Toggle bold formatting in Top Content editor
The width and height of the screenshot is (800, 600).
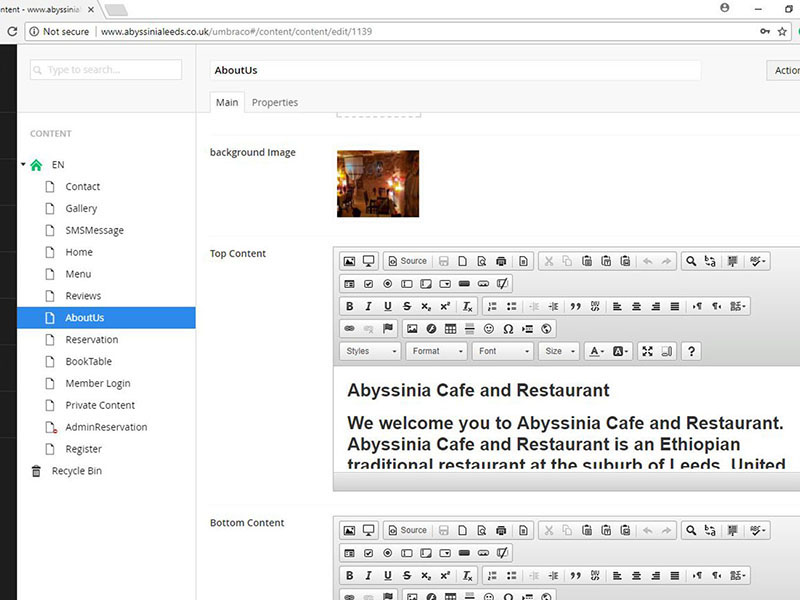tap(349, 306)
